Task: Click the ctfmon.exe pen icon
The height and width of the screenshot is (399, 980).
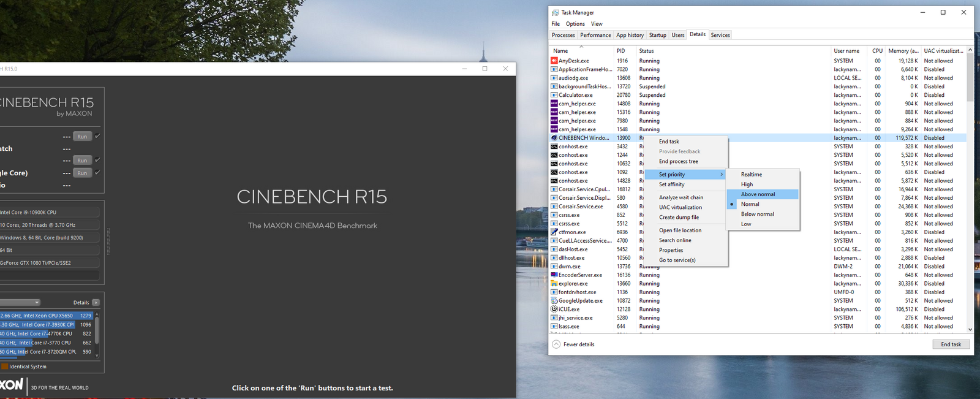Action: (554, 232)
